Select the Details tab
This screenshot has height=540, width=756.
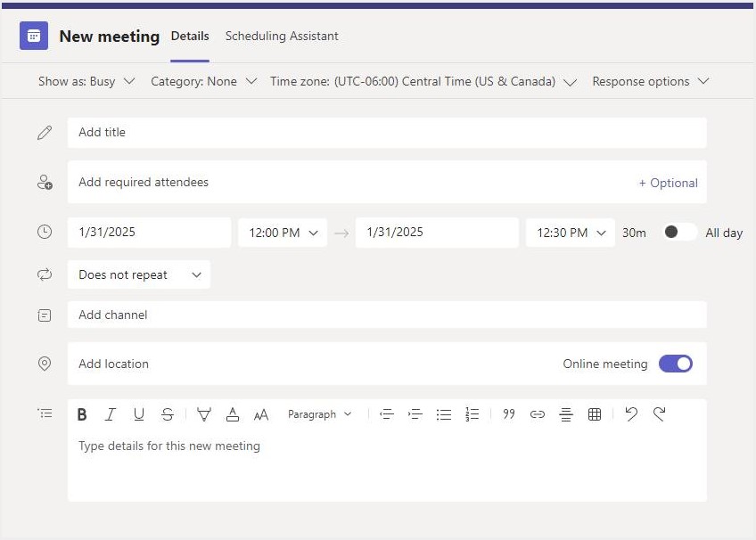(x=190, y=37)
